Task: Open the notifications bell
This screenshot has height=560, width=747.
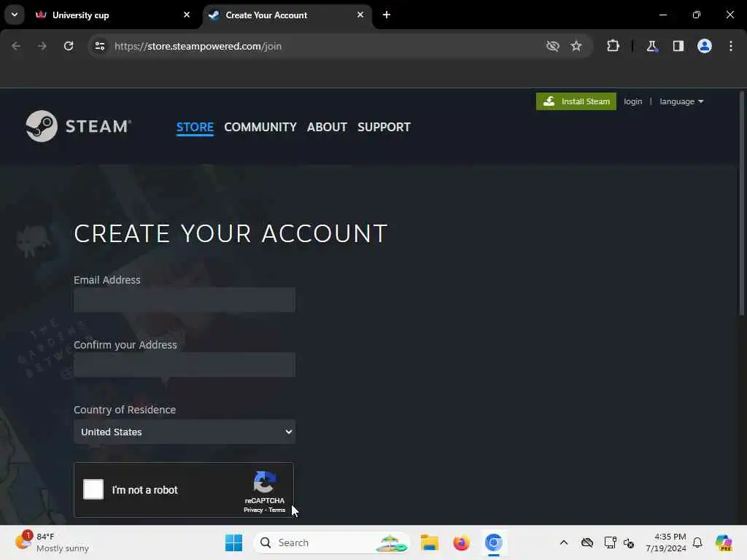Action: (x=697, y=542)
